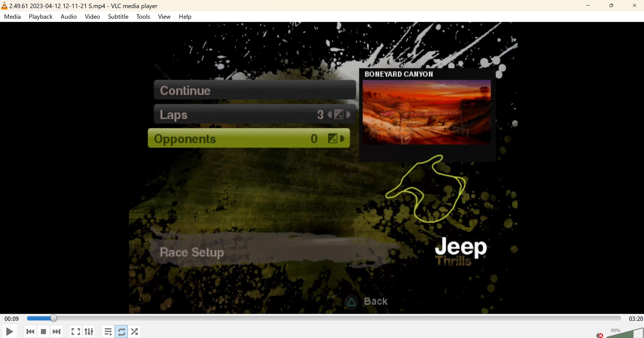Open the Playback menu
This screenshot has width=644, height=338.
[40, 17]
